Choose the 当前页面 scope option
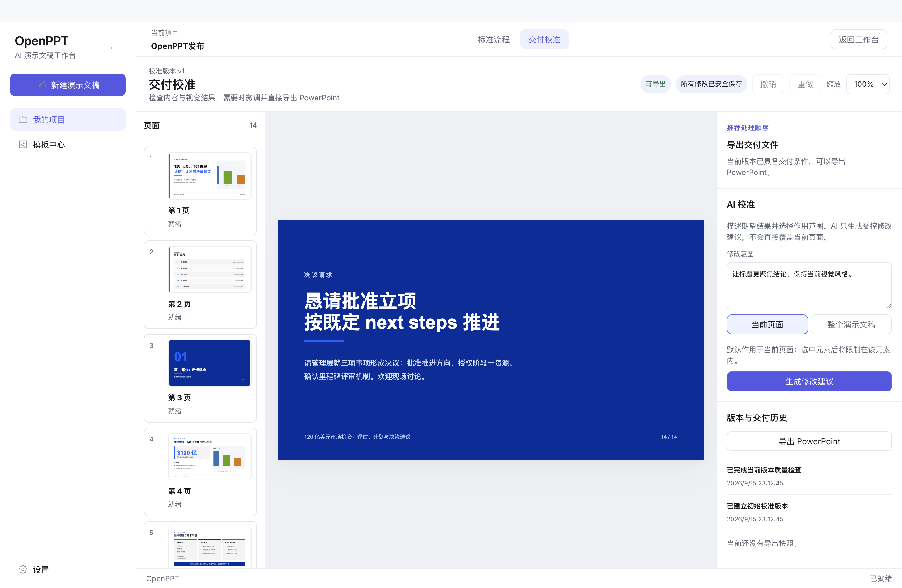This screenshot has height=588, width=902. (x=767, y=325)
